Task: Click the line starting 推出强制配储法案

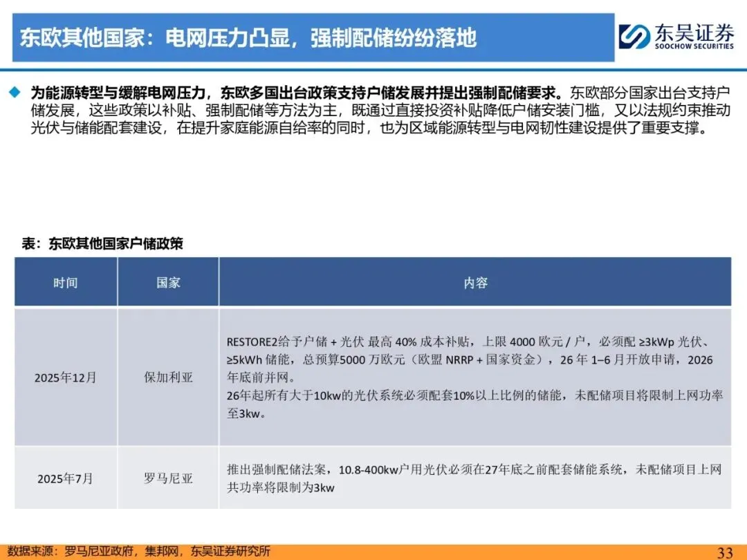Action: click(474, 469)
